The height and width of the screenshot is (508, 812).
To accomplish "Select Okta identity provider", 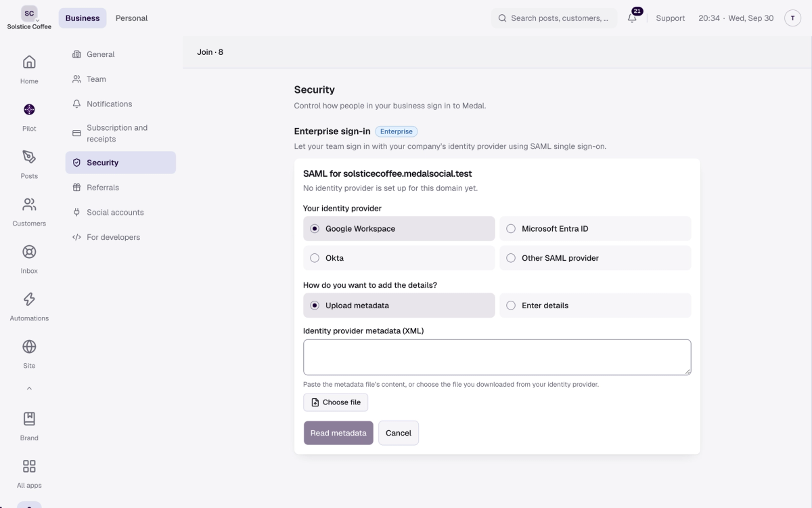I will [399, 258].
